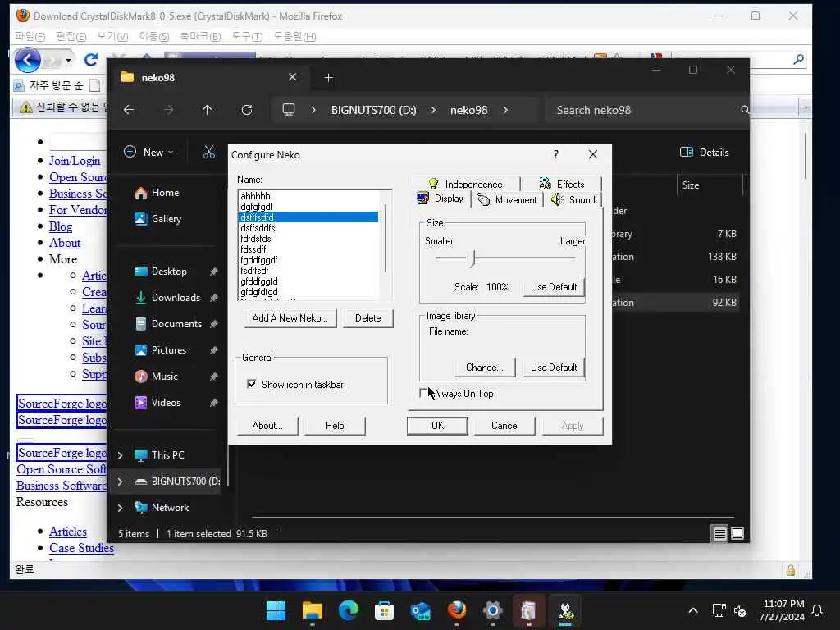The height and width of the screenshot is (630, 840).
Task: Click the Neko cat icon in taskbar
Action: click(x=566, y=610)
